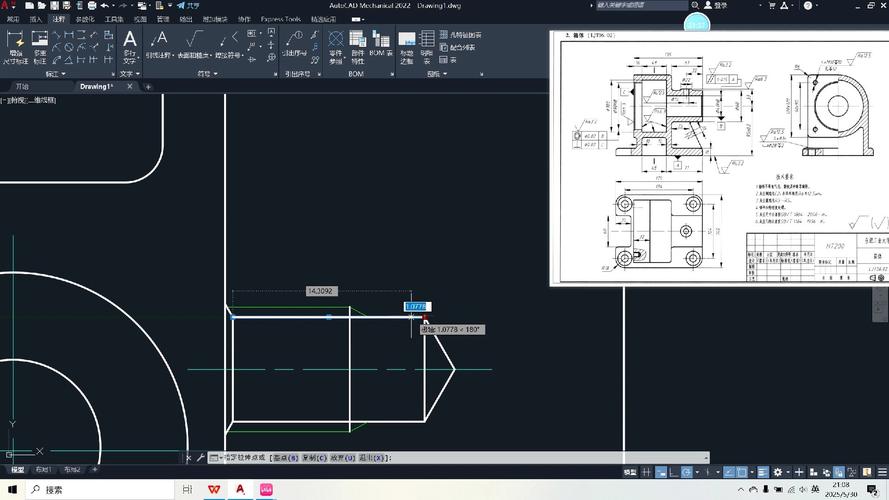Click the Customization hamburger icon in status bar
Image resolution: width=889 pixels, height=500 pixels.
[882, 472]
